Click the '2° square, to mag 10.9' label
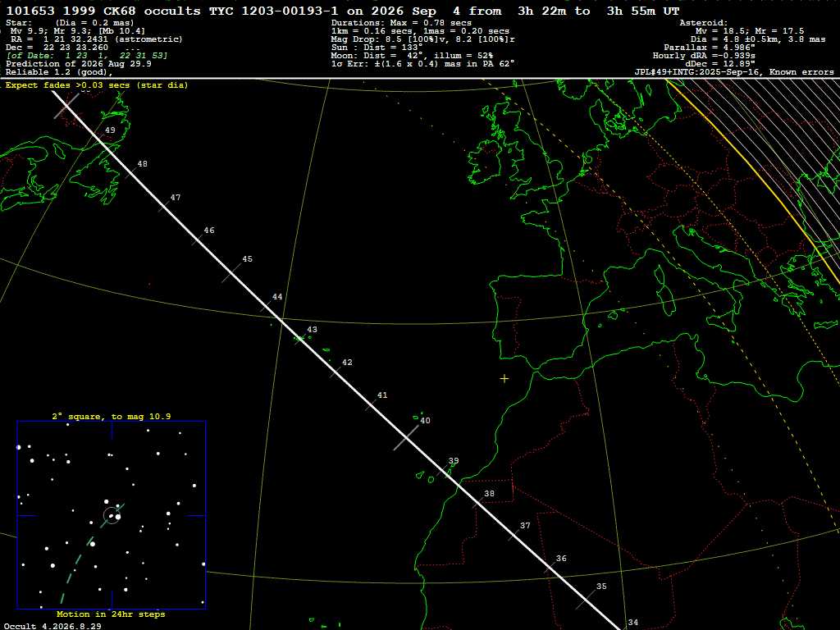 point(112,416)
